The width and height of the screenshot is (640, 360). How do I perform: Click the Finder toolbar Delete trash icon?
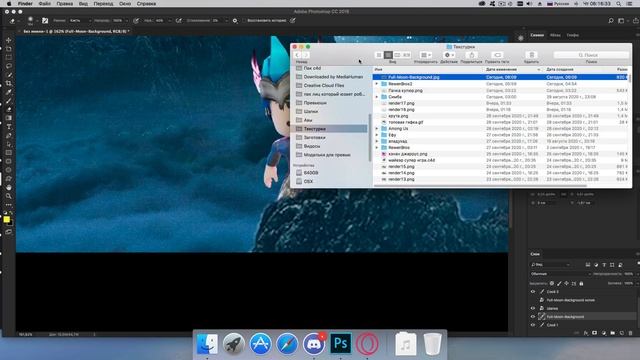point(531,55)
